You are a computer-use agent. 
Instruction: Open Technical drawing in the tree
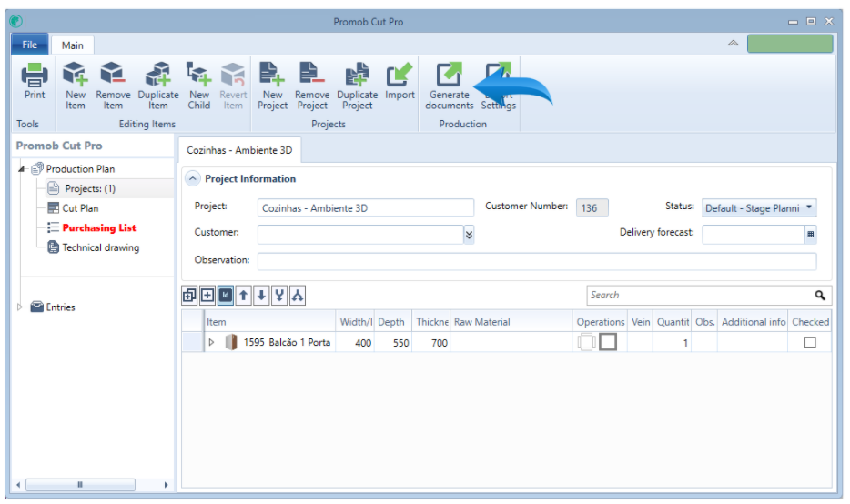pos(100,247)
